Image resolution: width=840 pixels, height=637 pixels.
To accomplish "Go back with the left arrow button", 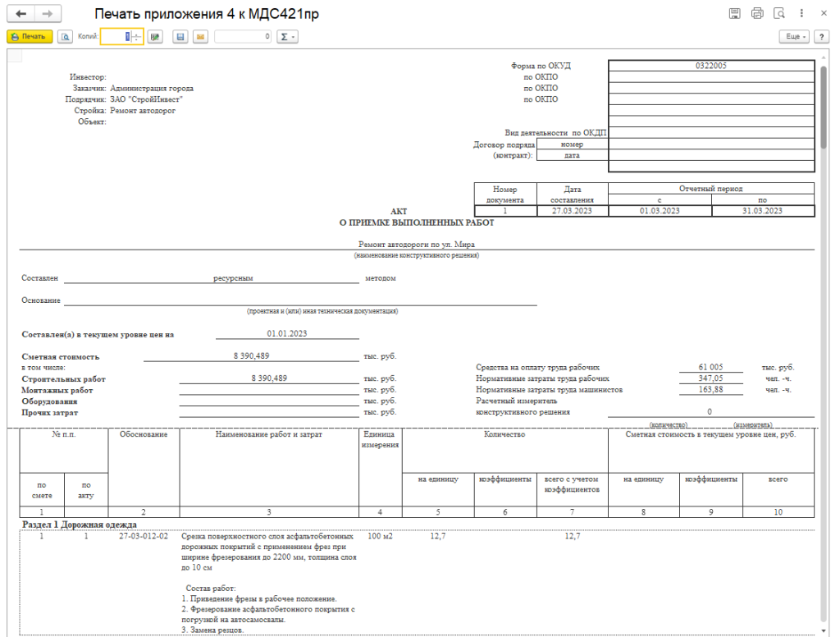I will (x=21, y=15).
